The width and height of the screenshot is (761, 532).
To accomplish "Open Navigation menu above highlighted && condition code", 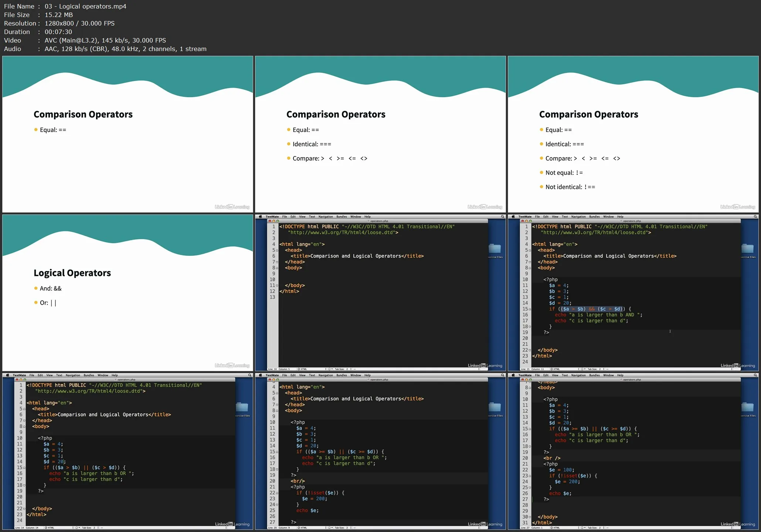I will tap(578, 217).
